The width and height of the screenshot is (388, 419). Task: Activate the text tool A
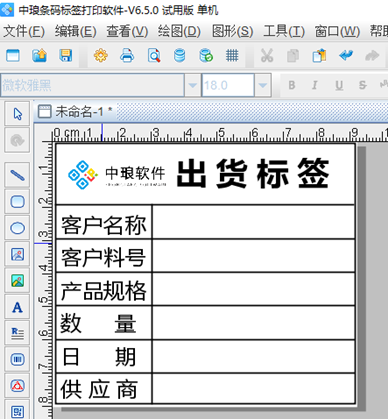coord(17,307)
